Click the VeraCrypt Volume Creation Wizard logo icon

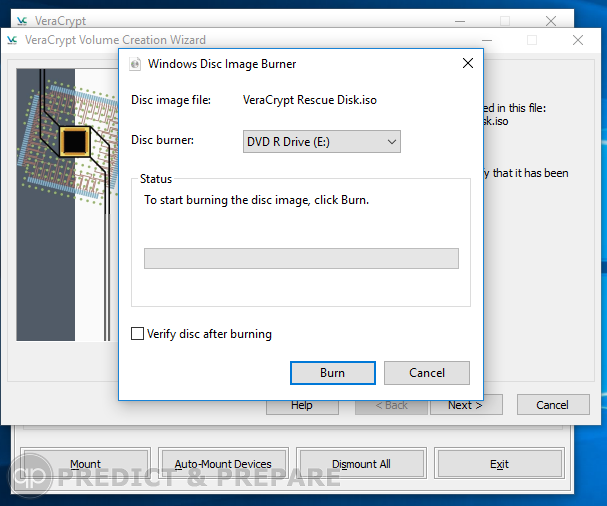click(12, 40)
